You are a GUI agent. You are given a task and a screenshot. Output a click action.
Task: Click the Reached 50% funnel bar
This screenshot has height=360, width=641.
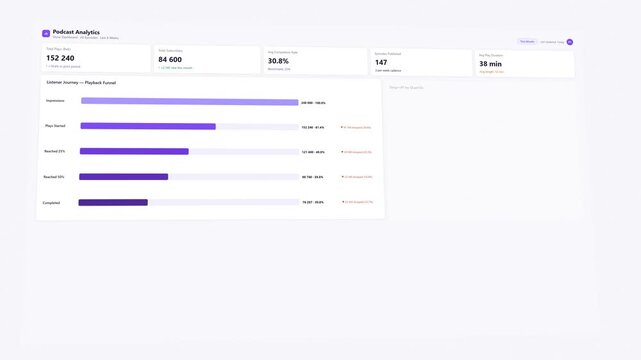tap(123, 177)
